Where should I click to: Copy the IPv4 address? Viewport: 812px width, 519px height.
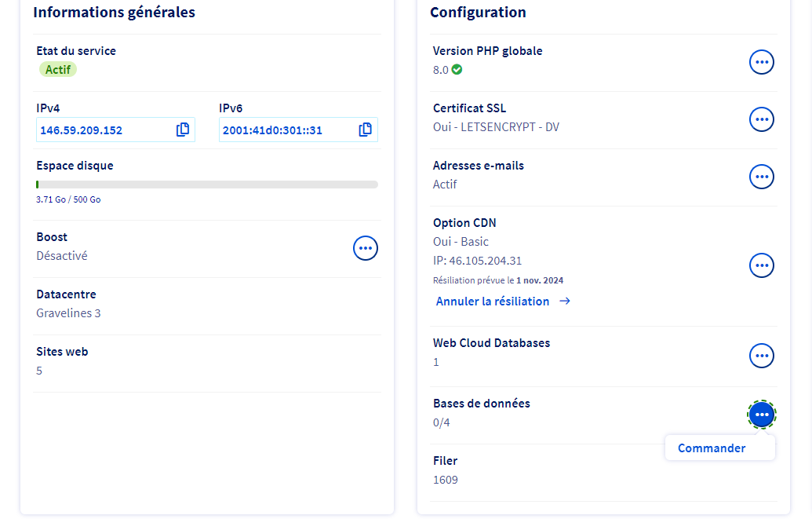tap(183, 130)
